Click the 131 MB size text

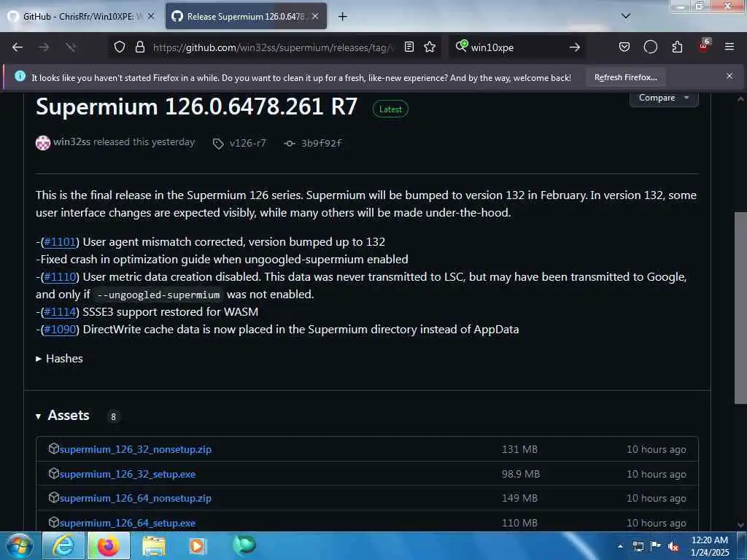point(519,449)
